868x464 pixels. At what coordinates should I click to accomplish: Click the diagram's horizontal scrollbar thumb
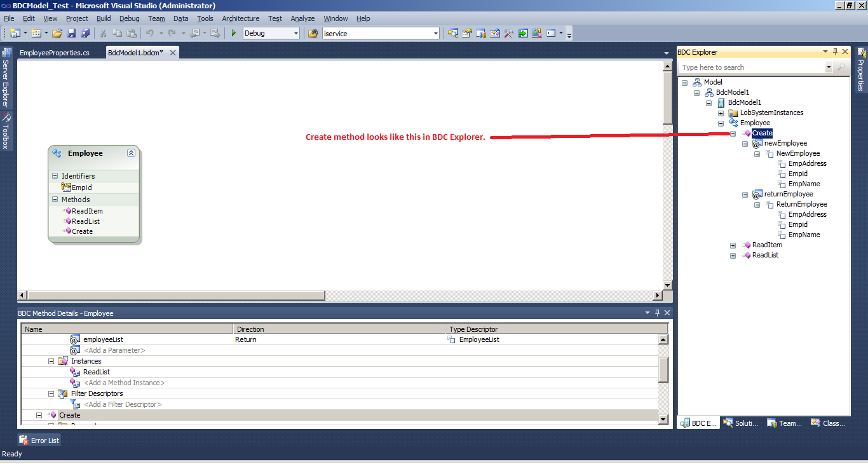pyautogui.click(x=177, y=296)
